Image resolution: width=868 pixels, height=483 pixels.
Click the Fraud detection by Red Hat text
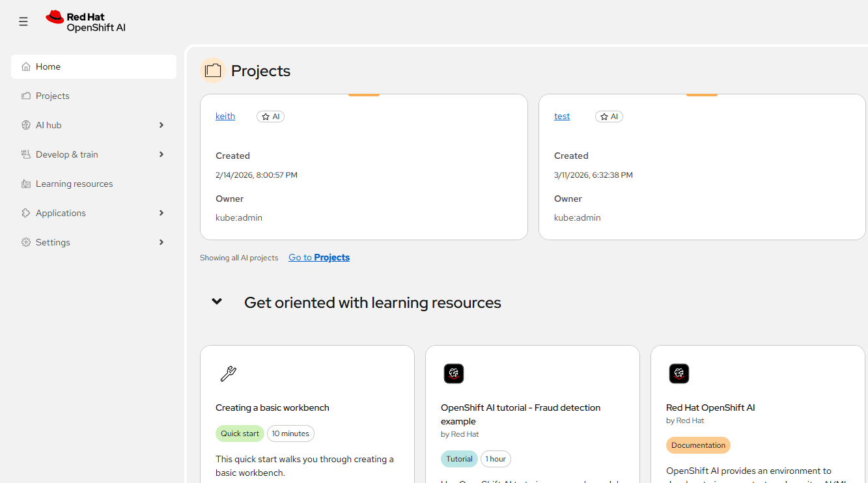click(x=460, y=434)
